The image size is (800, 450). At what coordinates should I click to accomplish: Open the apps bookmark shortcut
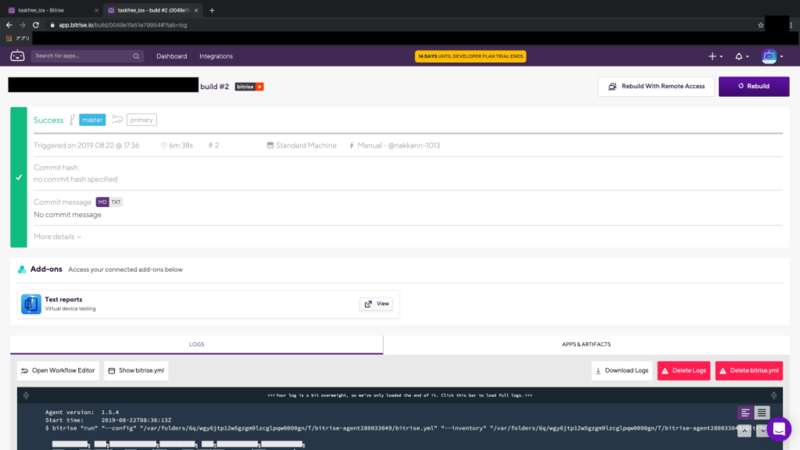click(x=18, y=38)
